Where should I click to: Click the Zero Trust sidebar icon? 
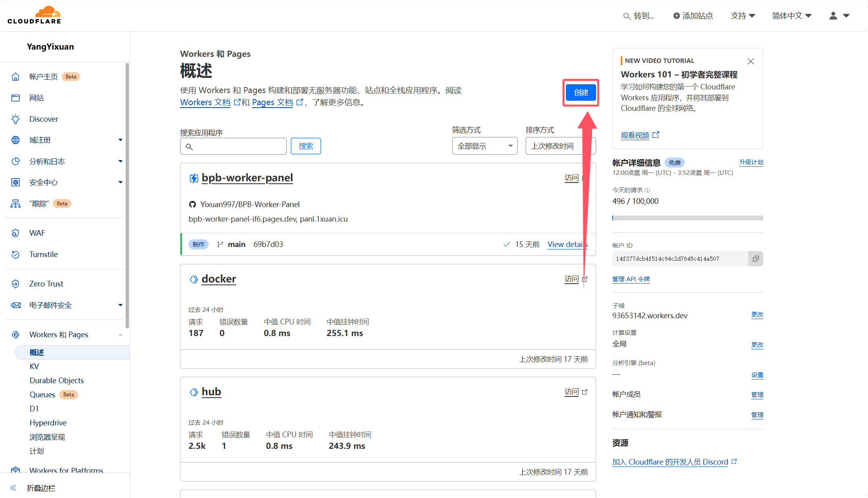(x=16, y=283)
